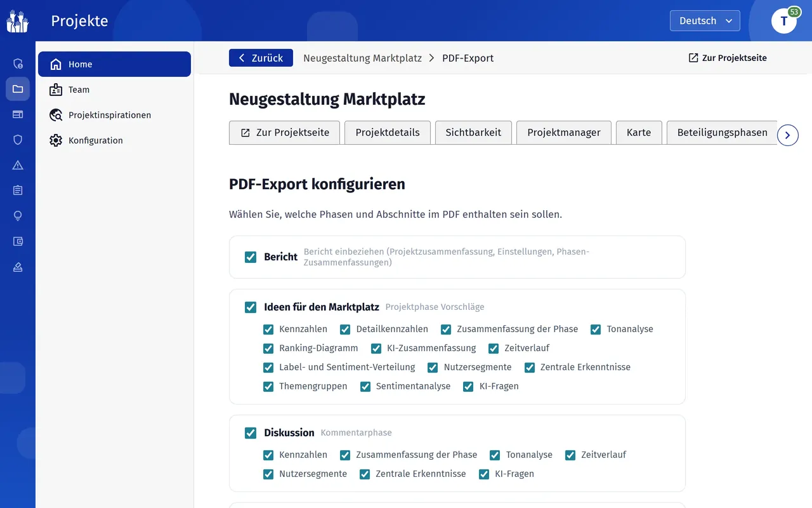Open Konfiguration in the sidebar
812x508 pixels.
[x=114, y=140]
